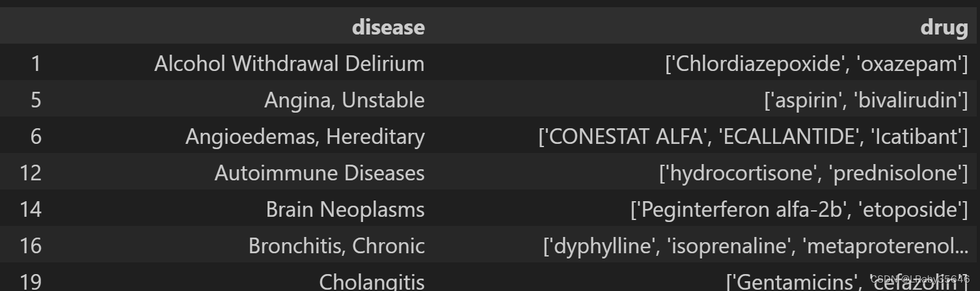Click the 'disease' column header
The image size is (980, 291).
(x=388, y=28)
